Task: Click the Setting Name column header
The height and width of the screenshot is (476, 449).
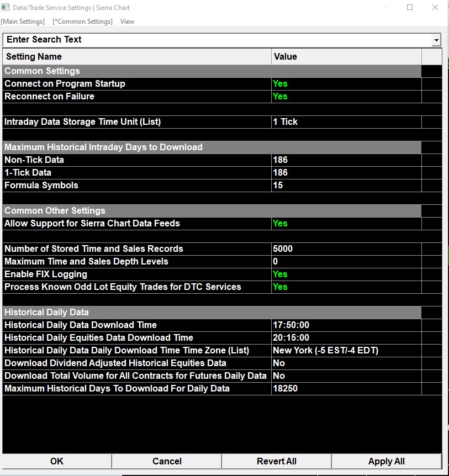Action: (137, 57)
